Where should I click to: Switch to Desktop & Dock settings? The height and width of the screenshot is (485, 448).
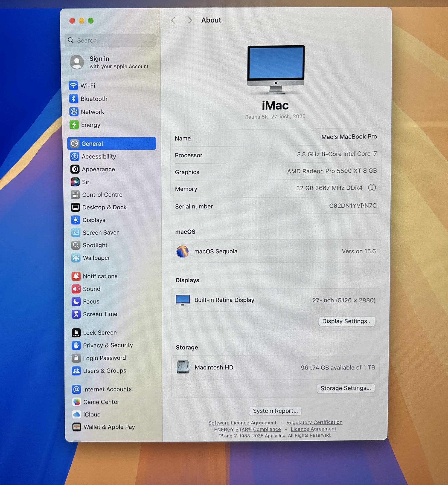[x=104, y=207]
